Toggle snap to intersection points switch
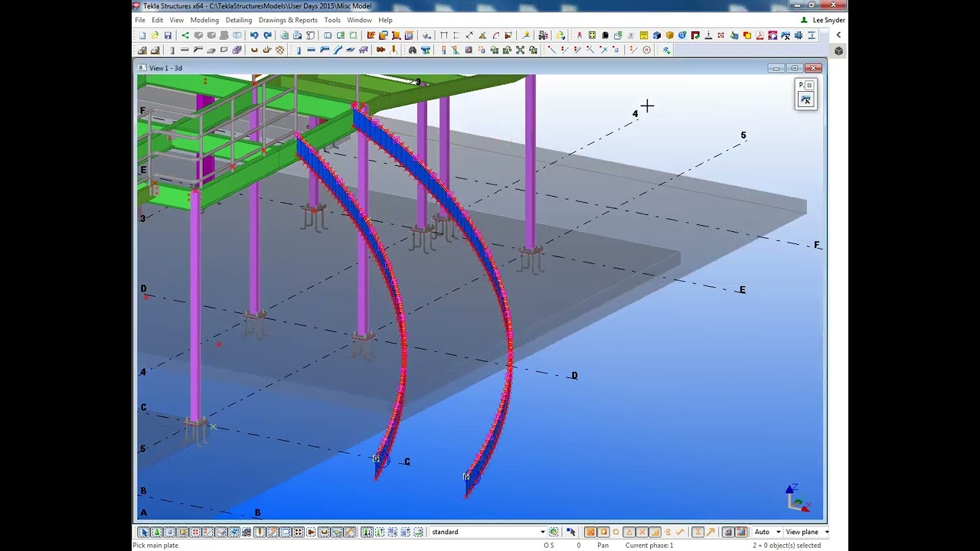This screenshot has height=551, width=980. pos(642,532)
